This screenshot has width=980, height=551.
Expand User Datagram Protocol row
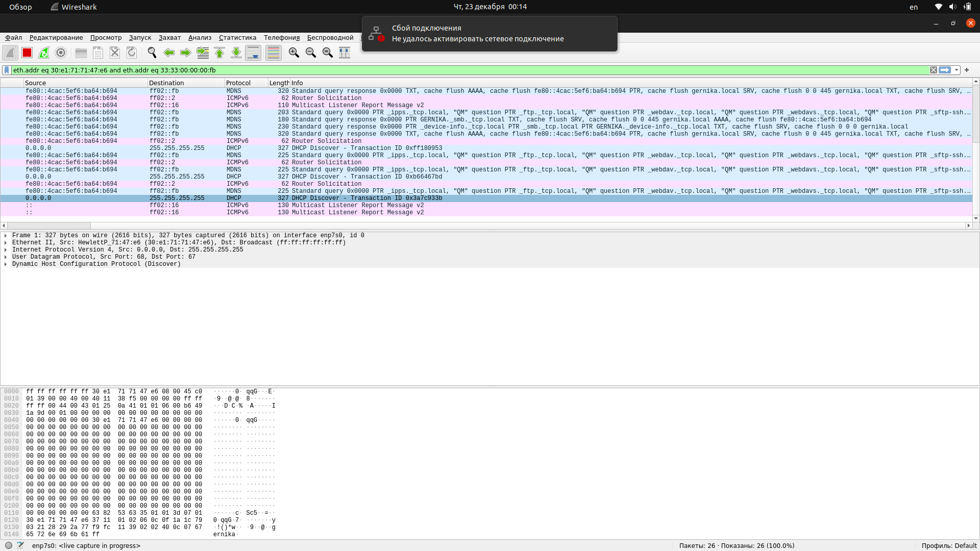(6, 257)
